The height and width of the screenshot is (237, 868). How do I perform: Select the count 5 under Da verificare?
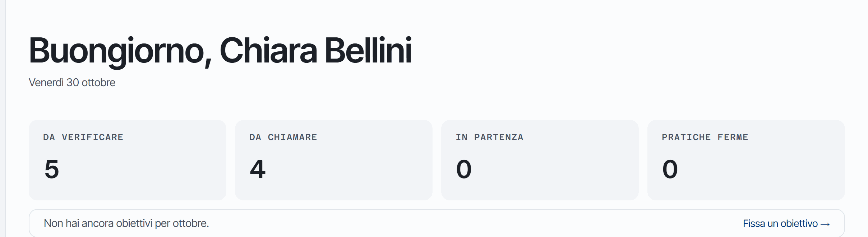pos(52,169)
